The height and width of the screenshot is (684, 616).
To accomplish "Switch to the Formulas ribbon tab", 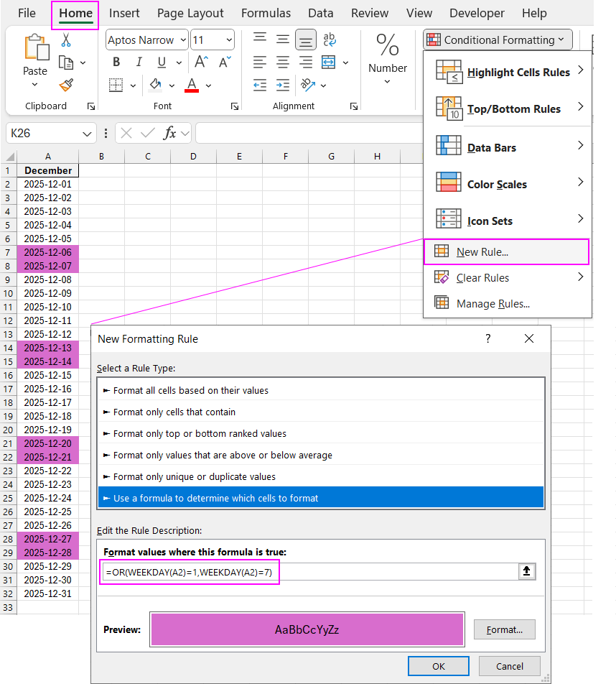I will point(266,13).
